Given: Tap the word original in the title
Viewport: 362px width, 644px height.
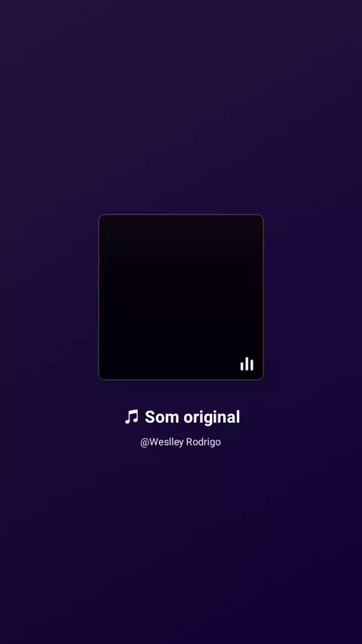Looking at the screenshot, I should (x=212, y=417).
